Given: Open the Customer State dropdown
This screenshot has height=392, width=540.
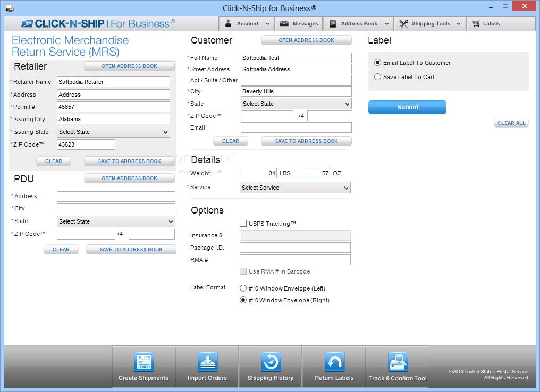Looking at the screenshot, I should [296, 104].
